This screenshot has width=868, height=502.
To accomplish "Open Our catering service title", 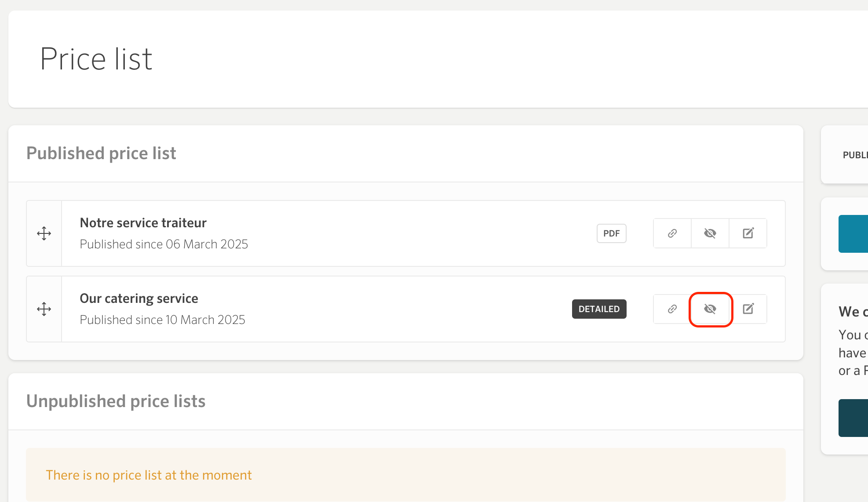I will click(139, 298).
